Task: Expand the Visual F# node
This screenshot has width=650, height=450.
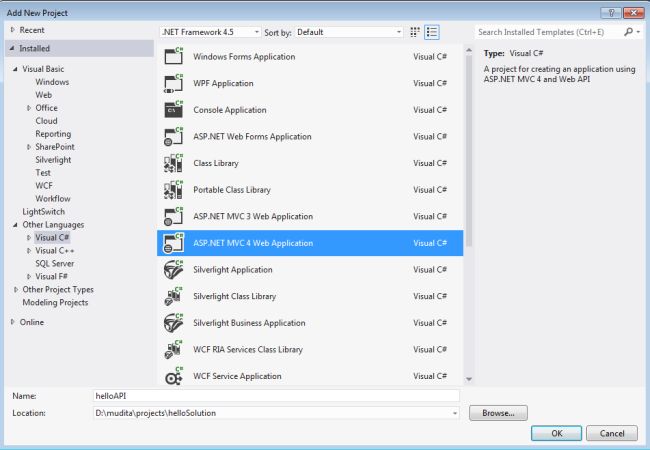Action: coord(29,276)
